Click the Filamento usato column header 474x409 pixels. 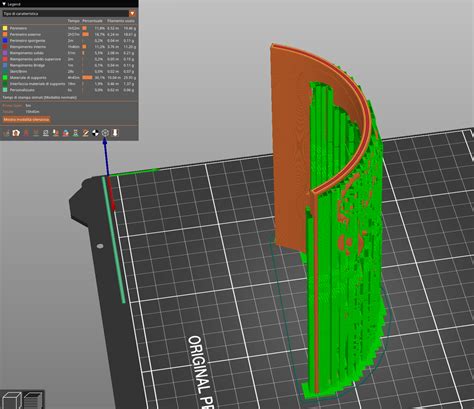(x=121, y=21)
